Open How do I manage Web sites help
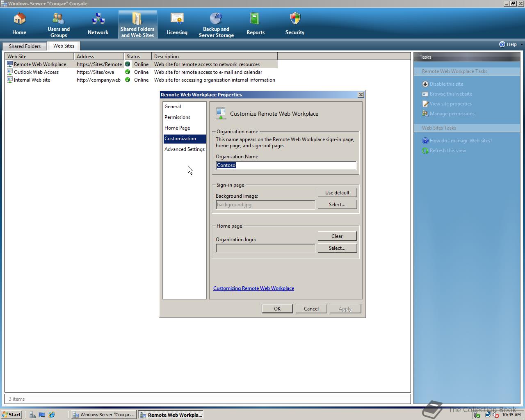Viewport: 525px width, 420px height. click(x=461, y=141)
